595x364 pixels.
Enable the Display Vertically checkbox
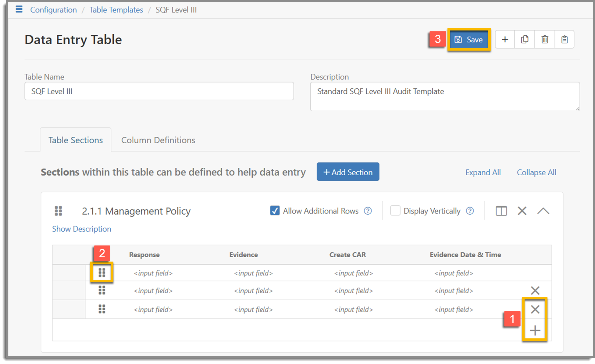tap(395, 211)
